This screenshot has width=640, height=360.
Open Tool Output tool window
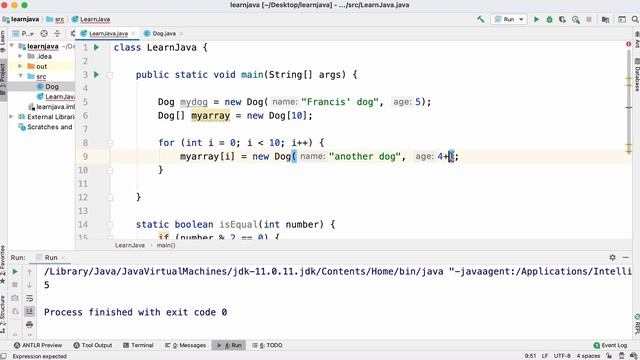pyautogui.click(x=93, y=345)
